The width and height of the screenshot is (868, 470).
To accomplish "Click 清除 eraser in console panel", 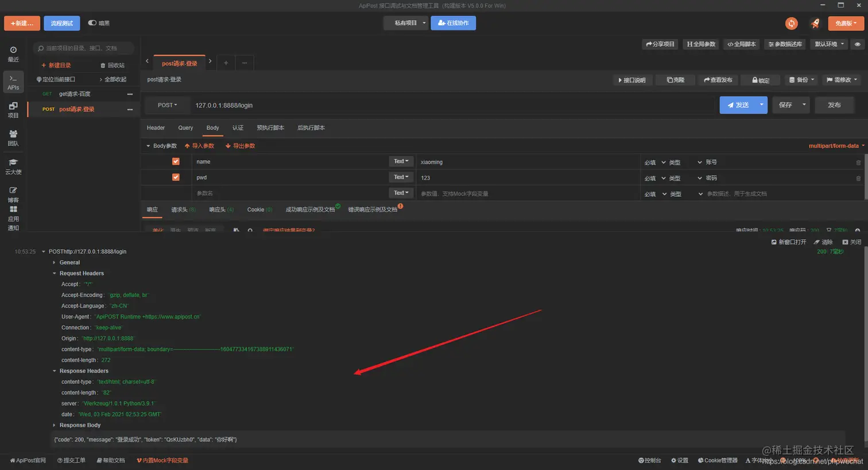I will click(823, 242).
